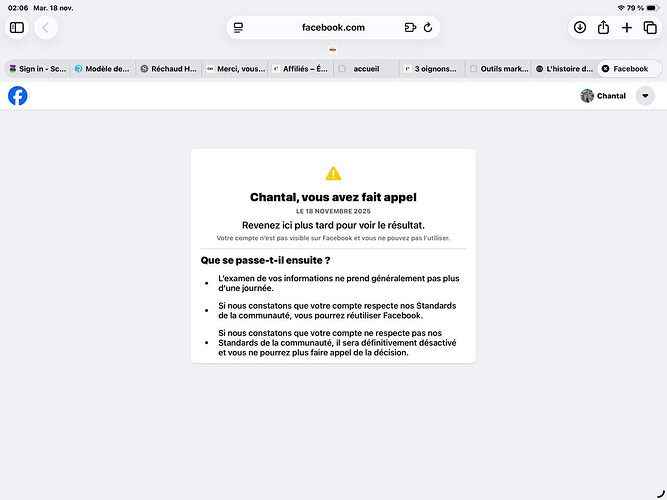Open the page reader menu icon
The image size is (667, 500).
point(239,28)
